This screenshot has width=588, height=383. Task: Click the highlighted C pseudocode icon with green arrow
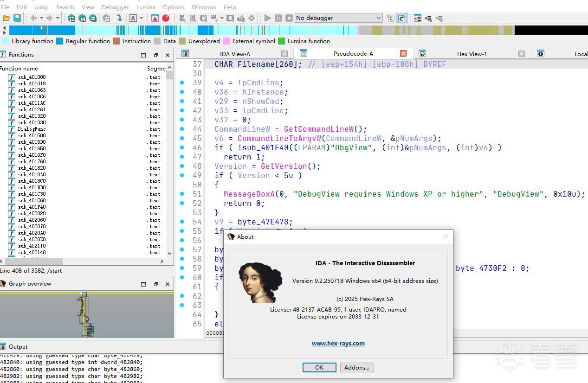402,18
